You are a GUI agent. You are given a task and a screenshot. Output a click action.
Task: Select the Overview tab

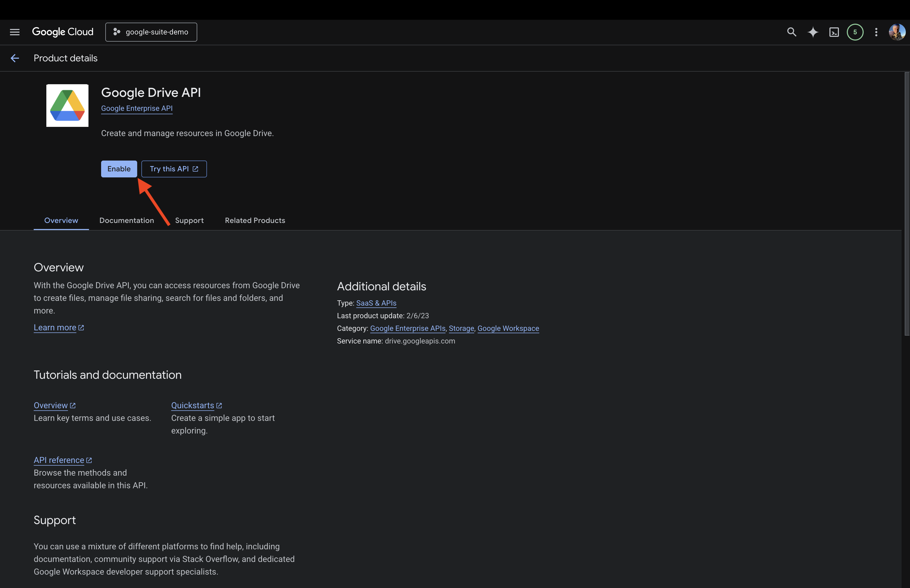[61, 220]
